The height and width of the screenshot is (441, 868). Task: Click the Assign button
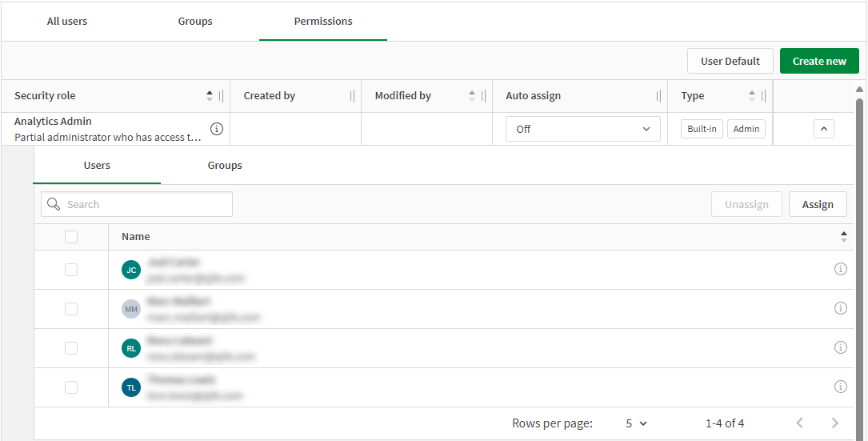coord(818,205)
